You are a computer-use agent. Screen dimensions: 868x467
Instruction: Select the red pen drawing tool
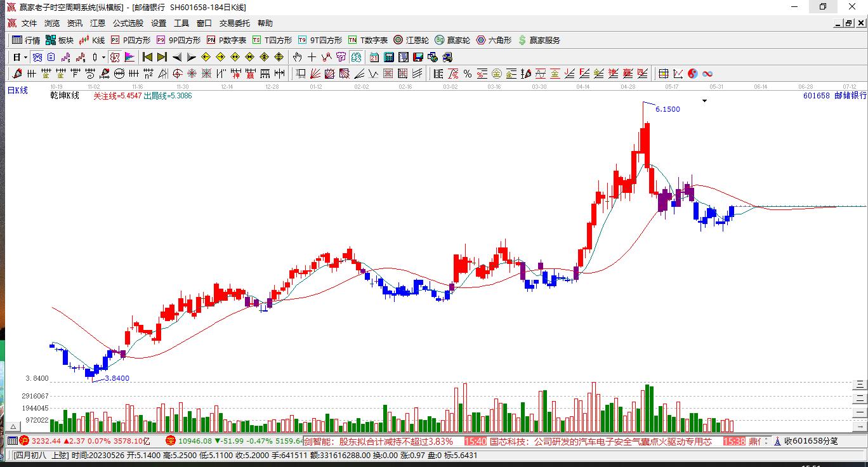point(17,74)
